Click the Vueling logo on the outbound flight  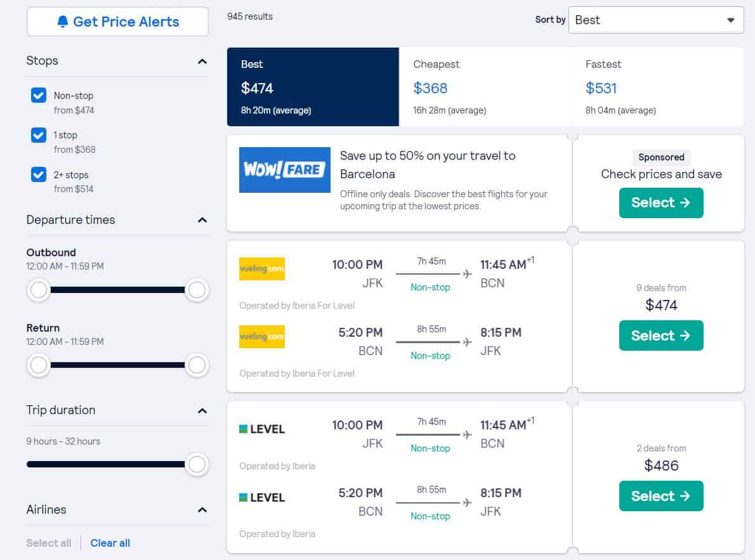coord(261,268)
